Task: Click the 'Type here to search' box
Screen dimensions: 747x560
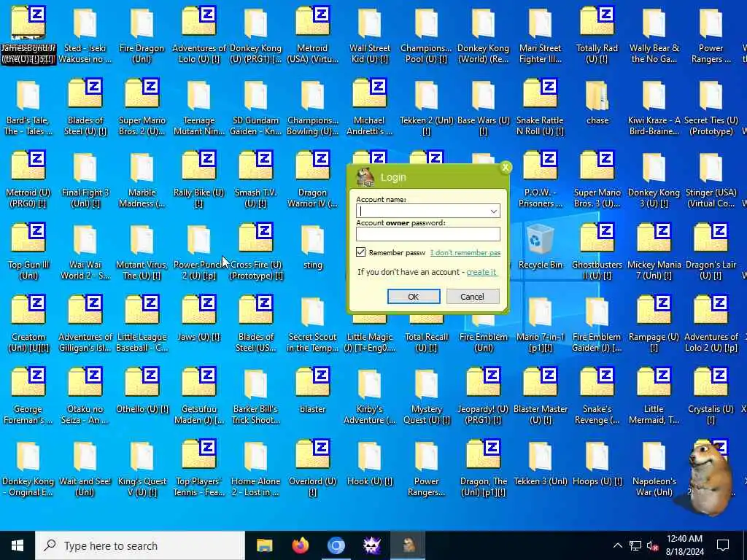Action: point(140,545)
